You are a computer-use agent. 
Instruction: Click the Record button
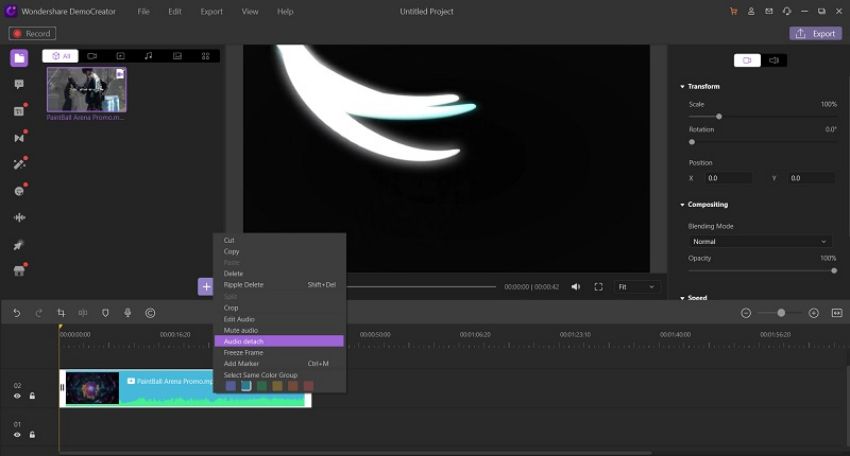tap(32, 34)
